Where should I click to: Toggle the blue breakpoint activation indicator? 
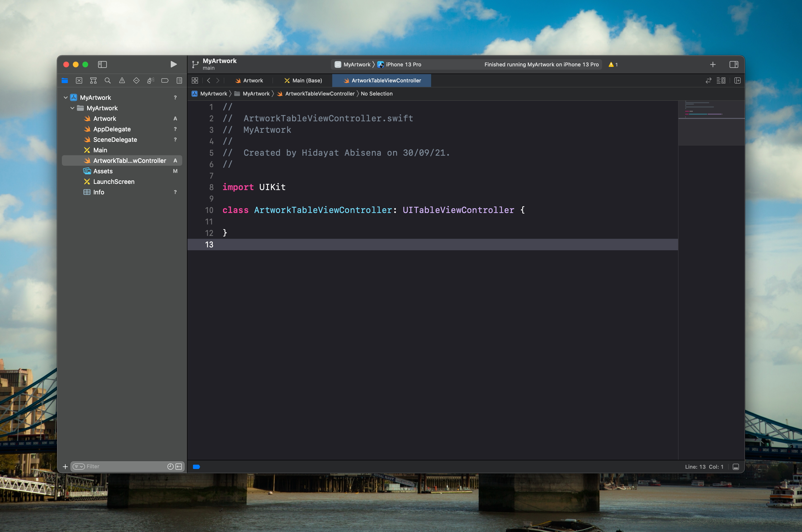(196, 467)
